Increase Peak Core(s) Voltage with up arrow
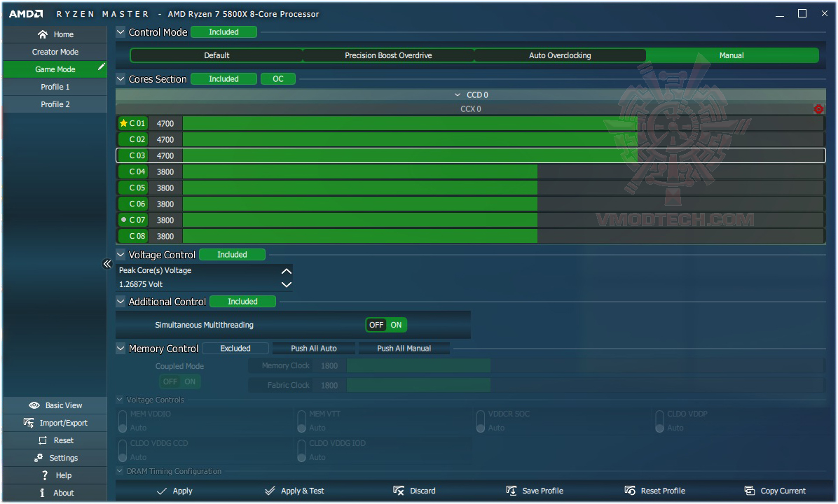This screenshot has width=838, height=504. [287, 271]
